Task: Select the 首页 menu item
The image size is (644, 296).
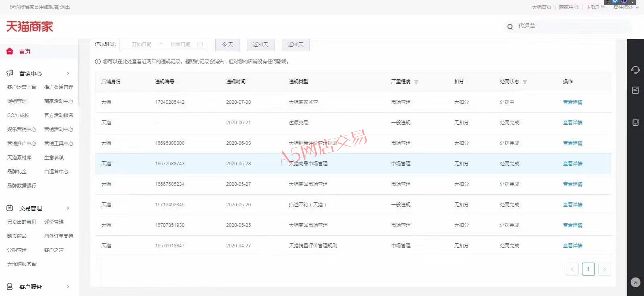Action: point(25,51)
